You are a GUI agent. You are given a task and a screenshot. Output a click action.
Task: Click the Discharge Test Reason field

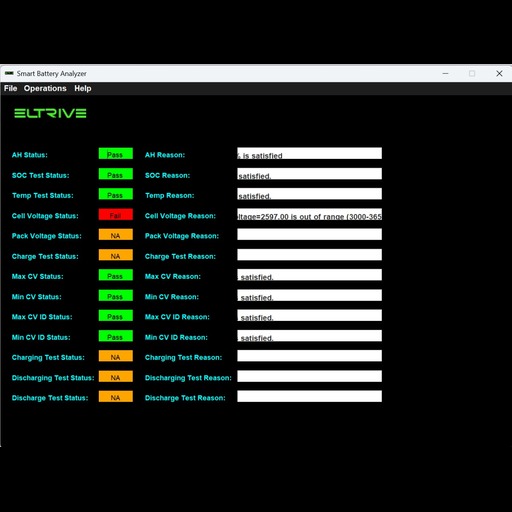tap(309, 396)
